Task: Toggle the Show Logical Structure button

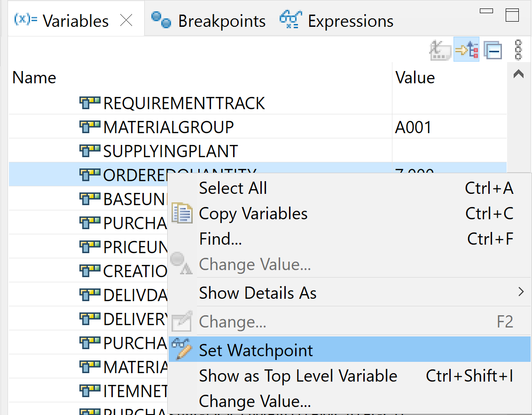Action: click(x=467, y=50)
